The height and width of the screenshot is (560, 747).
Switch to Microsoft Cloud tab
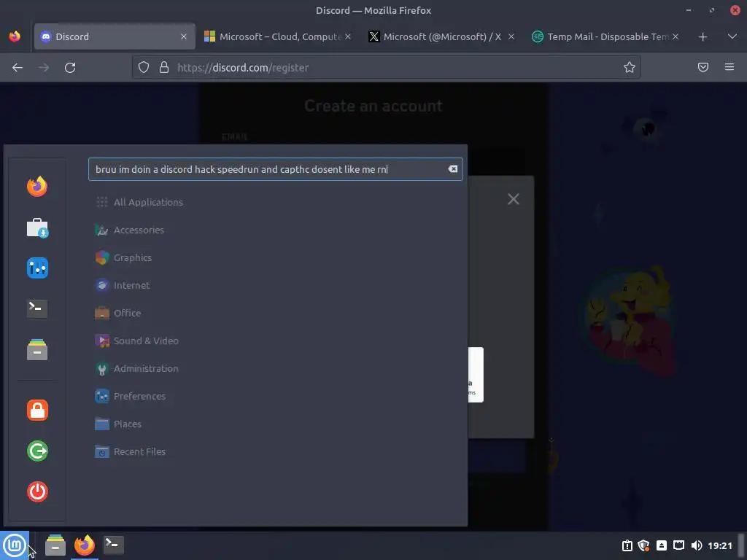pos(277,36)
